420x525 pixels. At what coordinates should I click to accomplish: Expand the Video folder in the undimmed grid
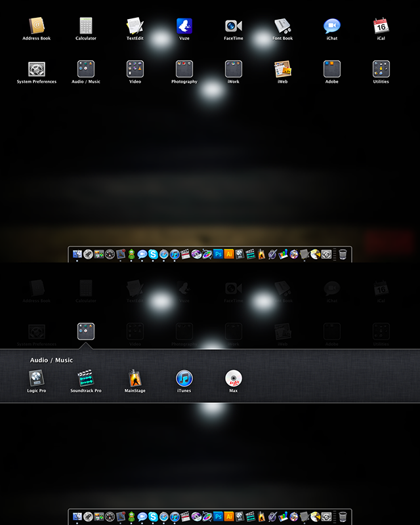(x=135, y=69)
